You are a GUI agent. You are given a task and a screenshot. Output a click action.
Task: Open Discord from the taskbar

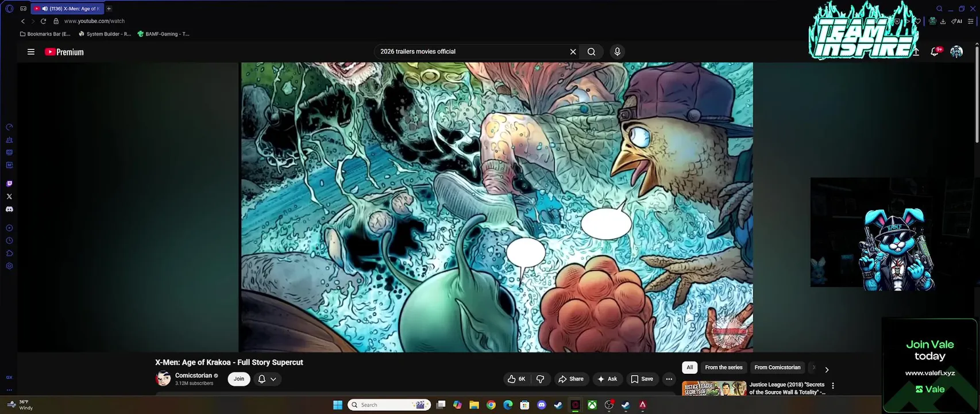click(x=541, y=405)
